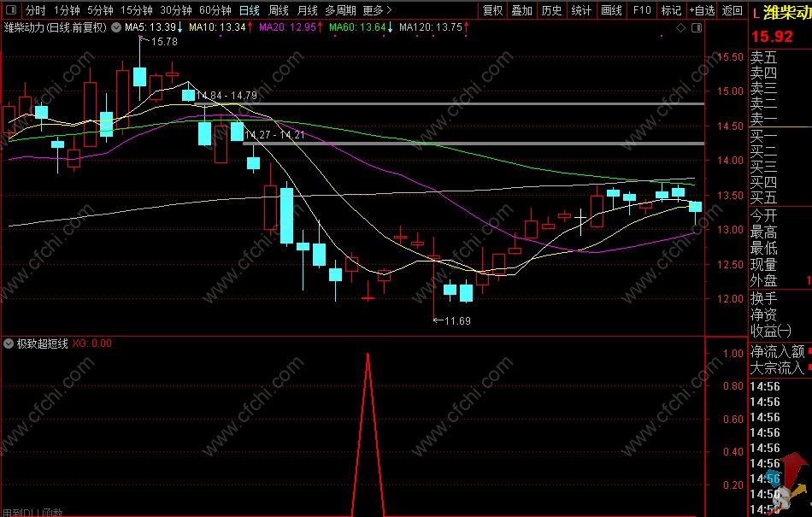Switch to the 60分钟 timeframe
The image size is (812, 517).
point(215,10)
